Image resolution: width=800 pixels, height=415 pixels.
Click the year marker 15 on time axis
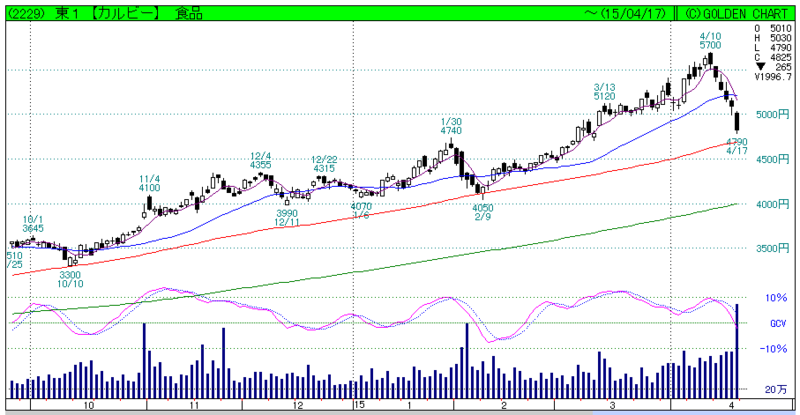pyautogui.click(x=360, y=405)
